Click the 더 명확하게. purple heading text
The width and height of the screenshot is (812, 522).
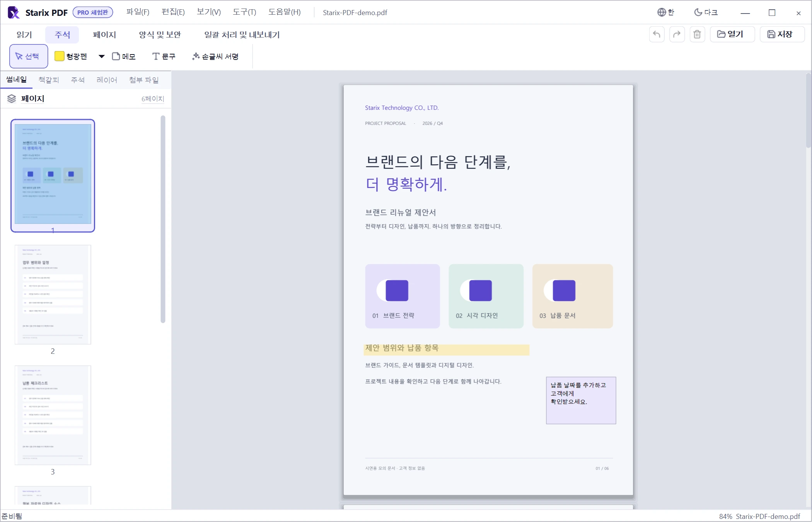coord(406,184)
